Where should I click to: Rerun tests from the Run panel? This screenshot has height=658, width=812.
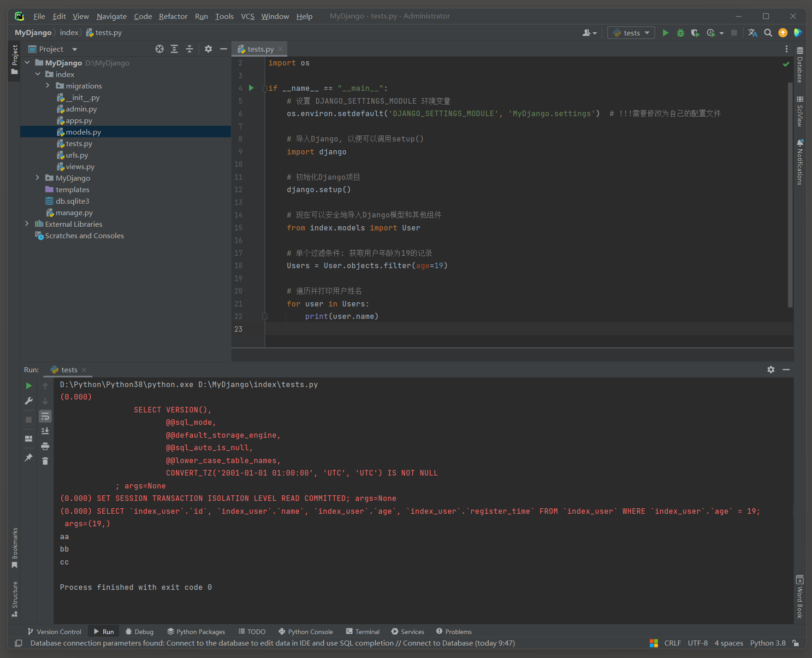click(x=29, y=386)
